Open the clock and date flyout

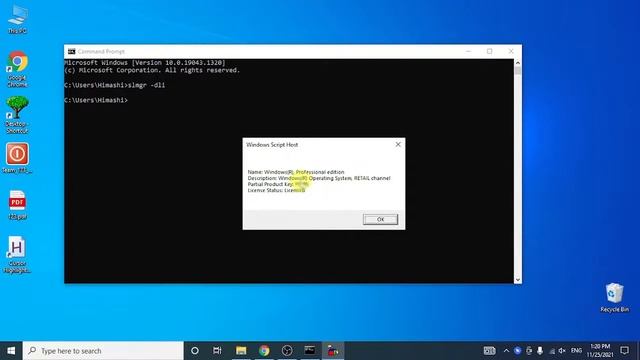pyautogui.click(x=600, y=351)
